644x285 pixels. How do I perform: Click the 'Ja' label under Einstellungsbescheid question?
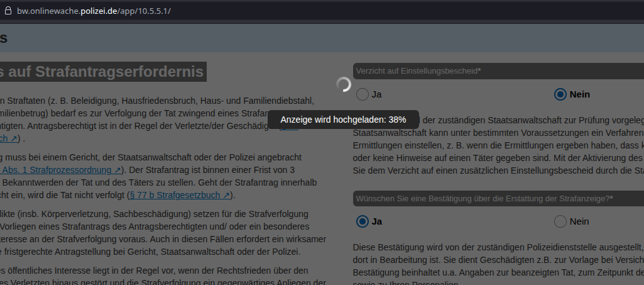[377, 94]
